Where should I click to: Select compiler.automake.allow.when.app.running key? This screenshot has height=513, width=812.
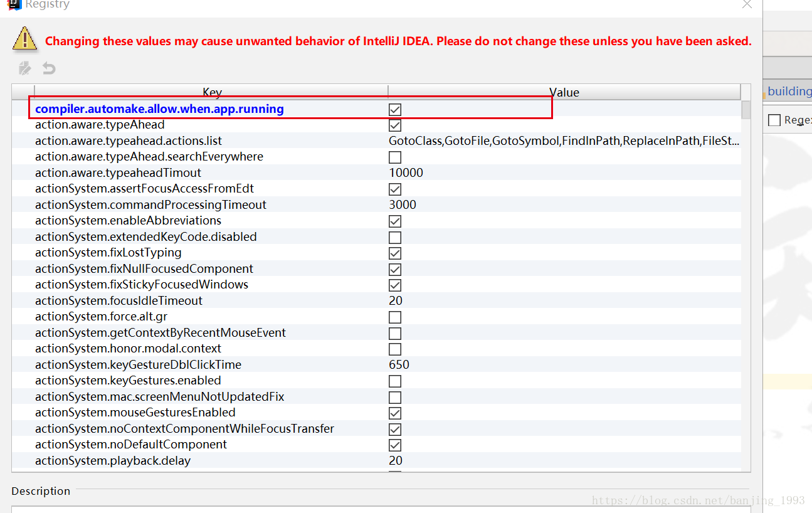(159, 109)
